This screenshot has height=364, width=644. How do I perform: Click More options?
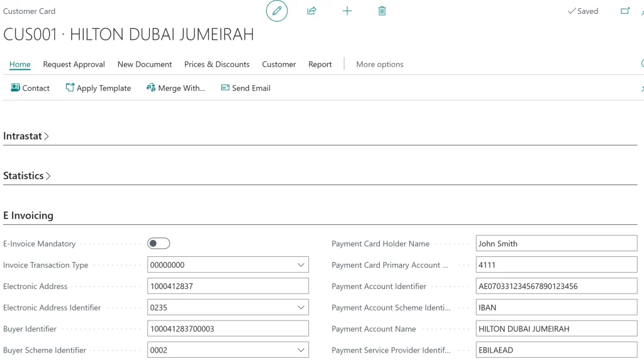coord(380,64)
